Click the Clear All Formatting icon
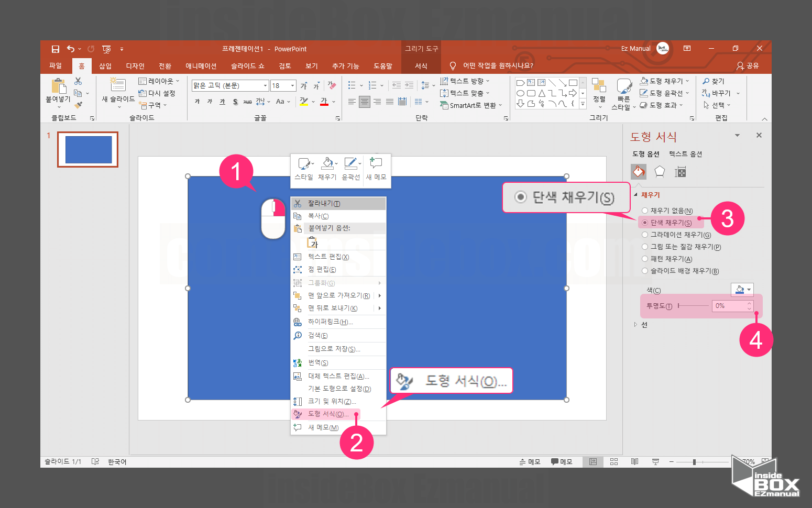This screenshot has width=812, height=508. click(332, 85)
